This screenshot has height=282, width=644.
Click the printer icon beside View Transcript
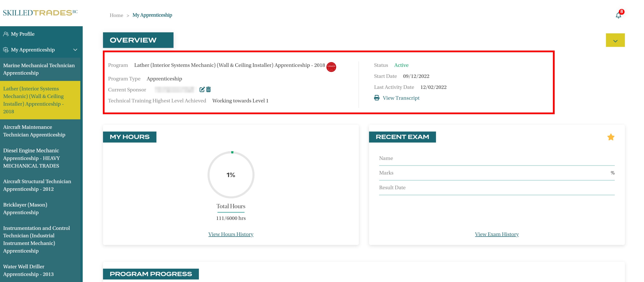coord(376,98)
